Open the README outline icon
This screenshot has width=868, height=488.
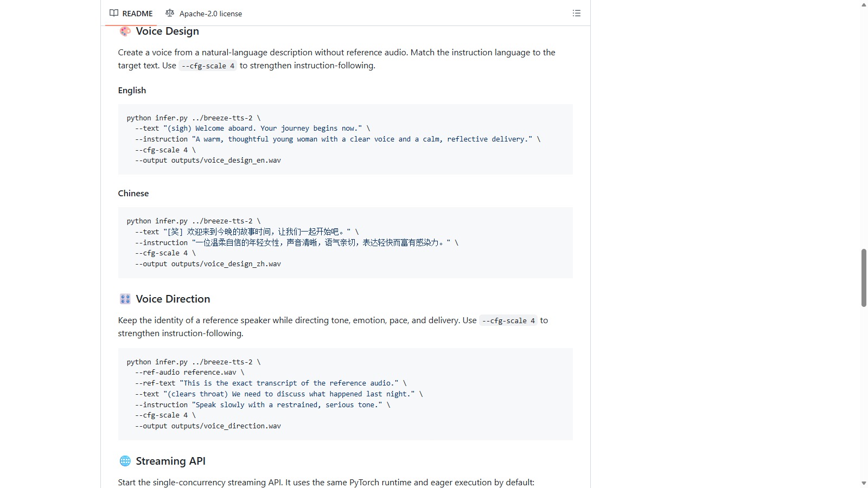(x=577, y=14)
